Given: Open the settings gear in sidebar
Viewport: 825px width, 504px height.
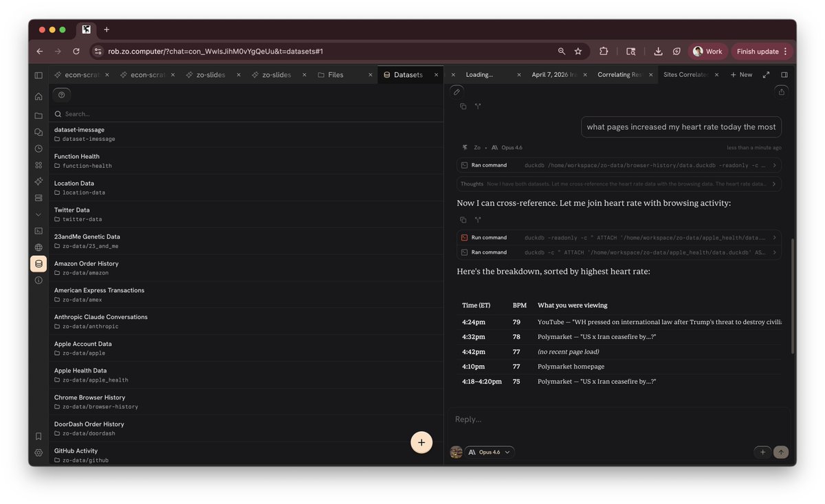Looking at the screenshot, I should pyautogui.click(x=38, y=452).
